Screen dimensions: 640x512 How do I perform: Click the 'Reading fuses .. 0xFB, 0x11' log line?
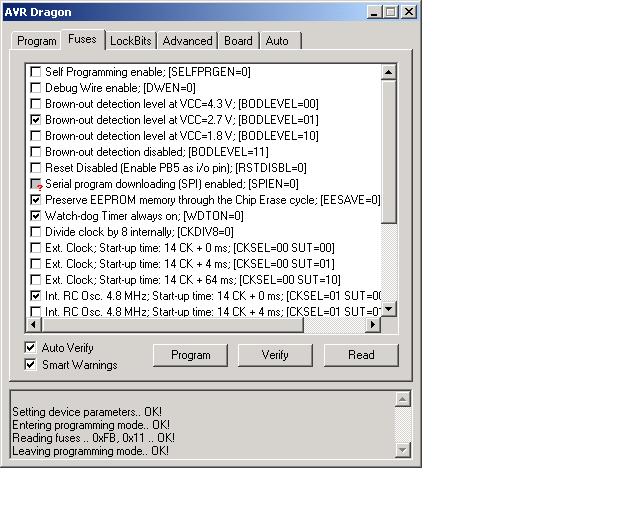pyautogui.click(x=93, y=438)
